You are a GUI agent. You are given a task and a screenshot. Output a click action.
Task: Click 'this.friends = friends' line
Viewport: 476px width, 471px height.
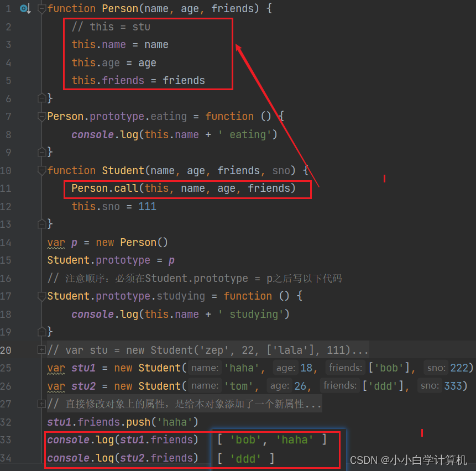click(138, 80)
